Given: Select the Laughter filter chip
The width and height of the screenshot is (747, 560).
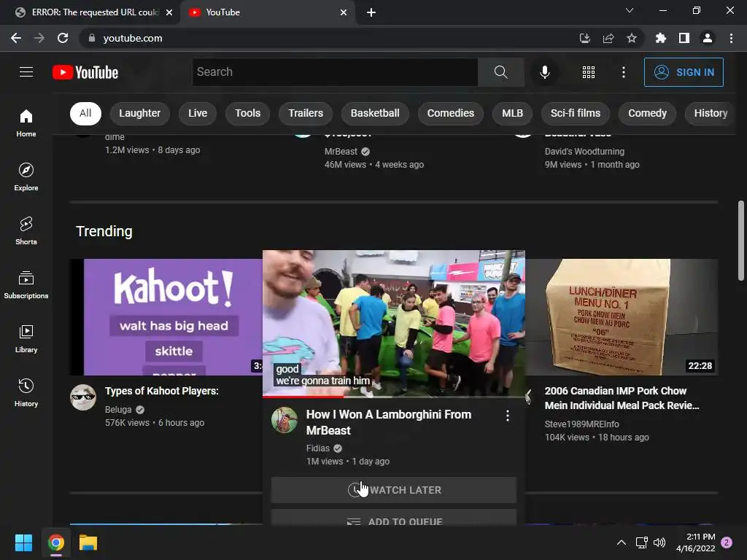Looking at the screenshot, I should (x=139, y=113).
